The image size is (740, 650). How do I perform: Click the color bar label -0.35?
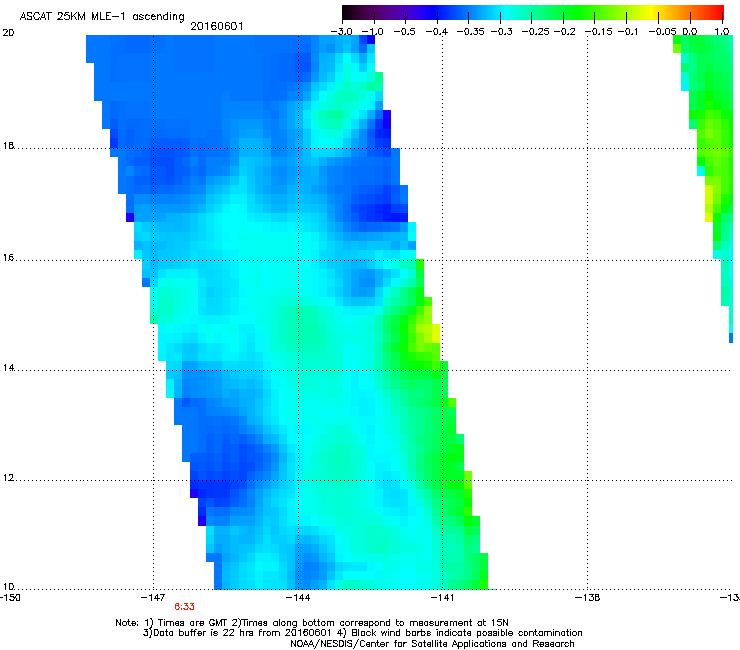coord(470,32)
